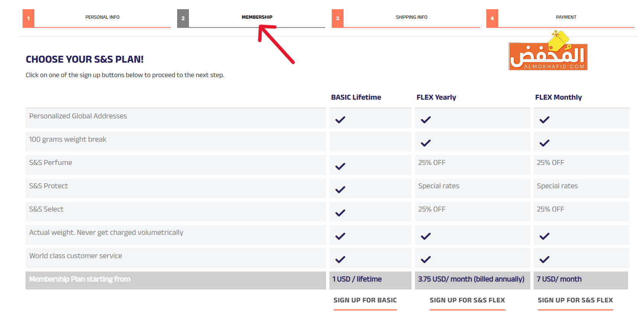Click the 7 USD/ month price cell
Viewport: 644px width, 320px height.
point(559,279)
